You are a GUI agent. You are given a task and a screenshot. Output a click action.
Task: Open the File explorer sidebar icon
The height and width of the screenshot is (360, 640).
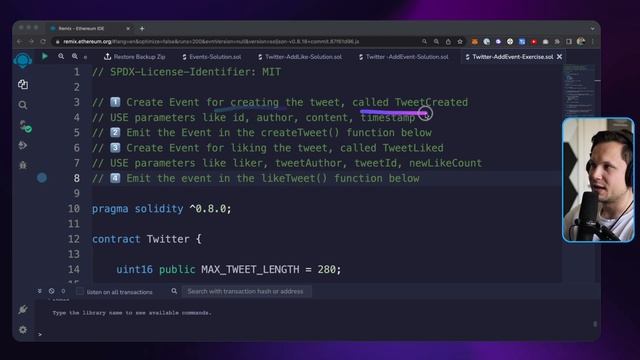click(23, 84)
